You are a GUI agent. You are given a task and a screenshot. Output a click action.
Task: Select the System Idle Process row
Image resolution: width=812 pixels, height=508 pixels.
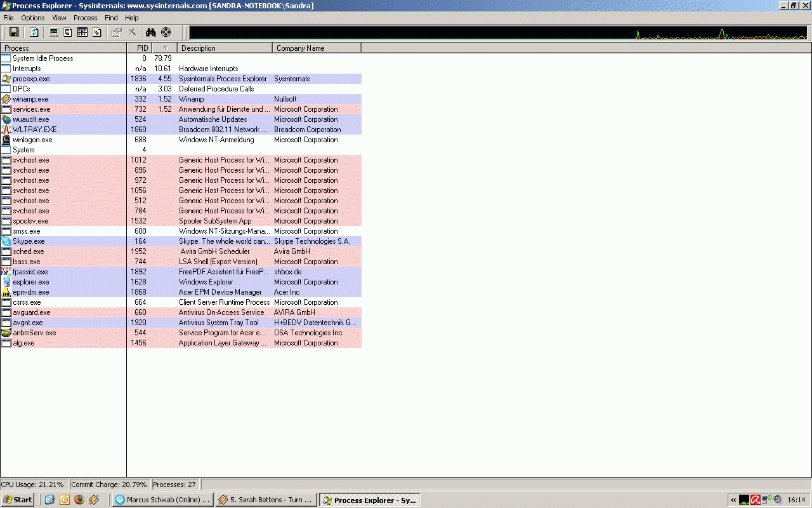[181, 58]
